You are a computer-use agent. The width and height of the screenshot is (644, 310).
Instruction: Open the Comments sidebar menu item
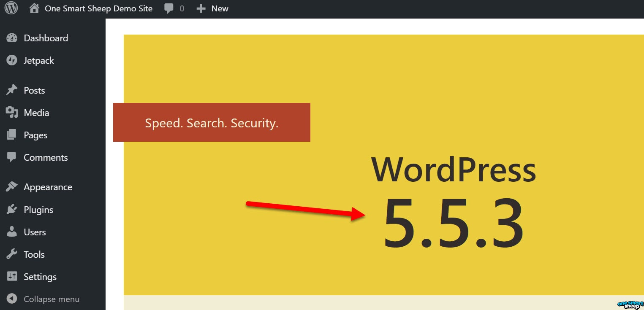pyautogui.click(x=46, y=157)
